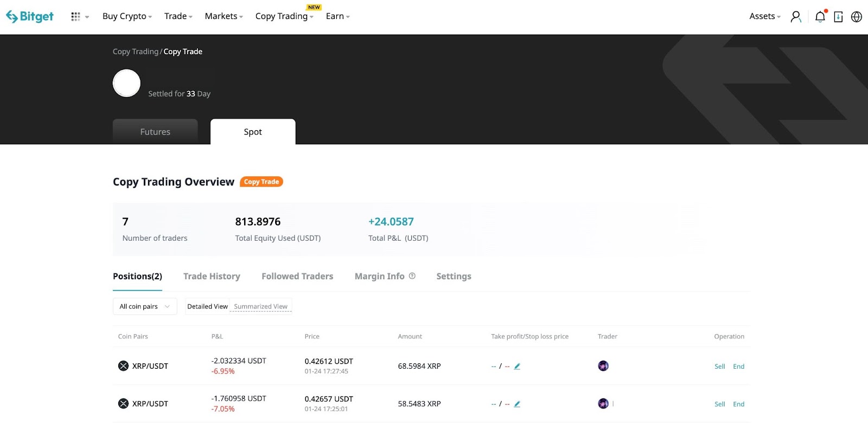The height and width of the screenshot is (423, 868).
Task: Open the language globe icon
Action: pos(857,17)
